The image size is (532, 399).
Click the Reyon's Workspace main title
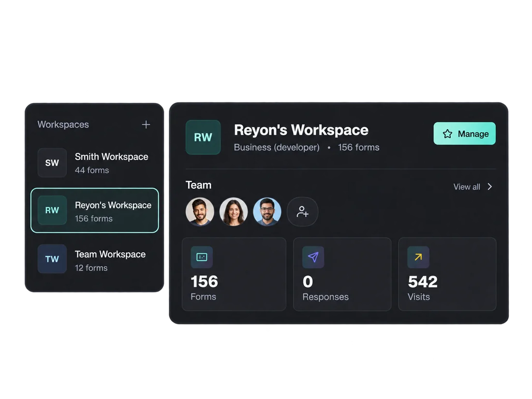point(301,130)
